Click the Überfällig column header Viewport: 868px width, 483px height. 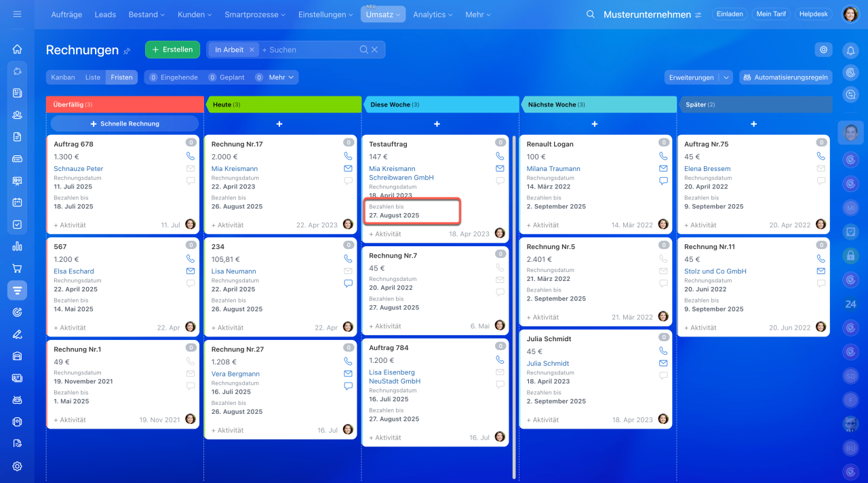click(125, 104)
